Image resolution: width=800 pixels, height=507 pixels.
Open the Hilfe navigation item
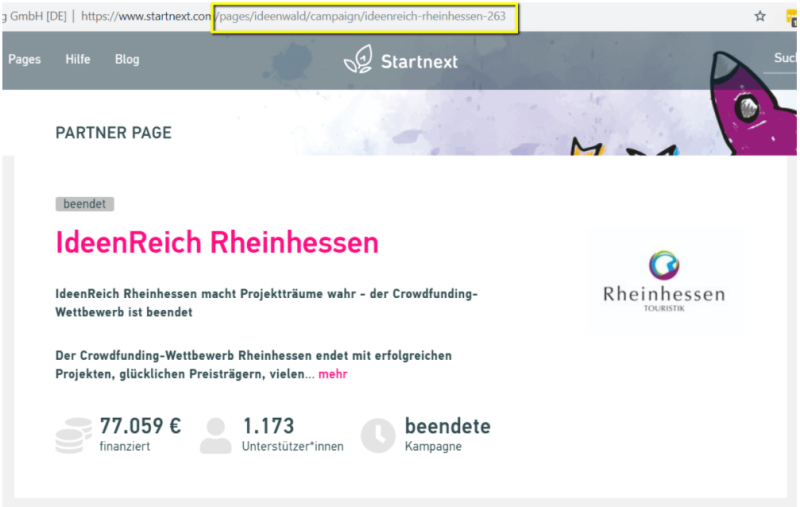pyautogui.click(x=78, y=60)
